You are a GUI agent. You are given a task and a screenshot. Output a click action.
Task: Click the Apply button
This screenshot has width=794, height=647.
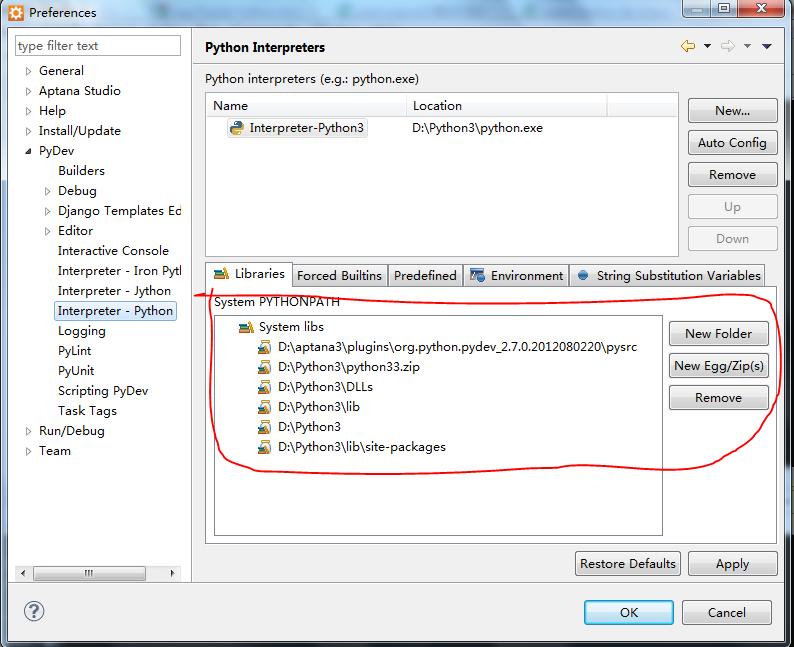tap(732, 564)
